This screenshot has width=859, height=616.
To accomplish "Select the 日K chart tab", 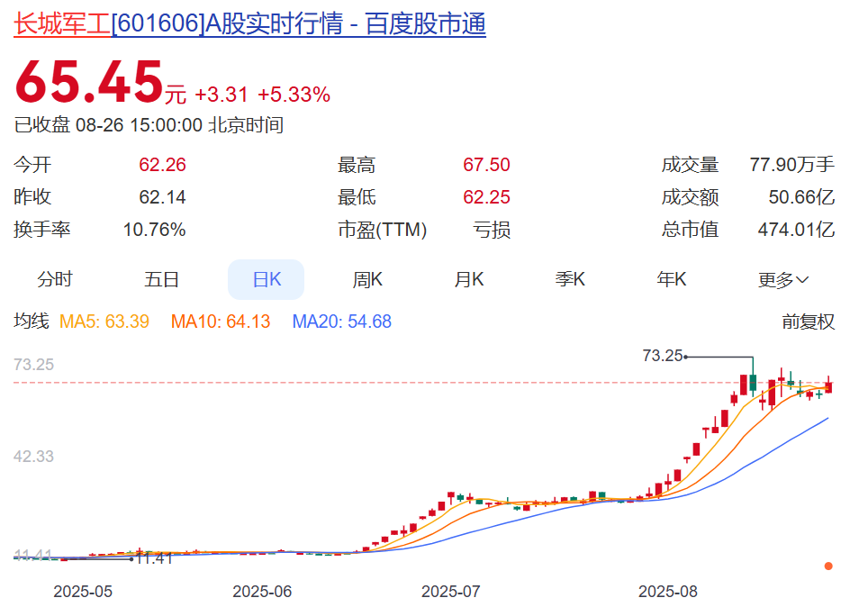I will click(267, 279).
